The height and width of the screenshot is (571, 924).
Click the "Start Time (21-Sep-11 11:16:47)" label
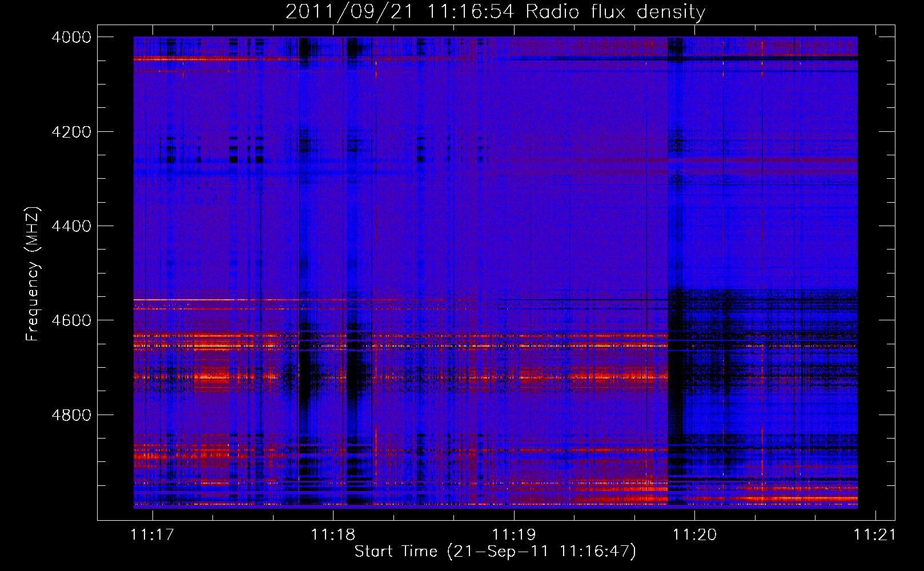click(x=495, y=552)
